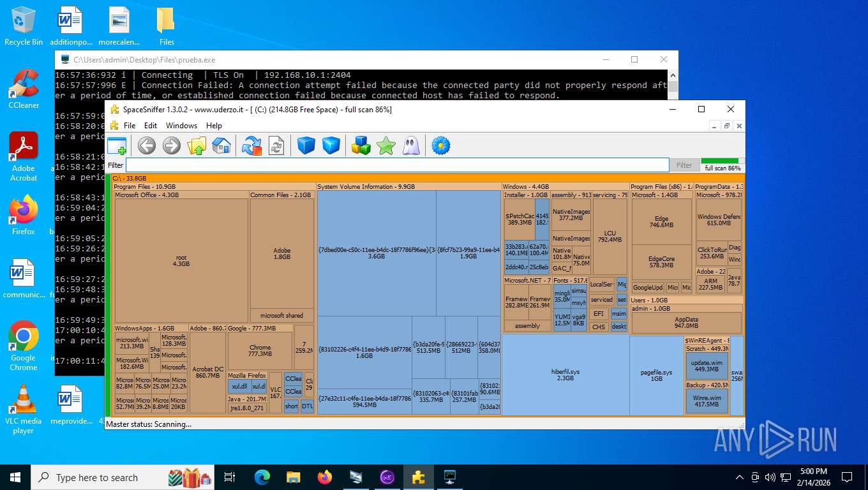This screenshot has width=868, height=490.
Task: Click the System Volume Information - 9.9GB header
Action: pos(408,187)
